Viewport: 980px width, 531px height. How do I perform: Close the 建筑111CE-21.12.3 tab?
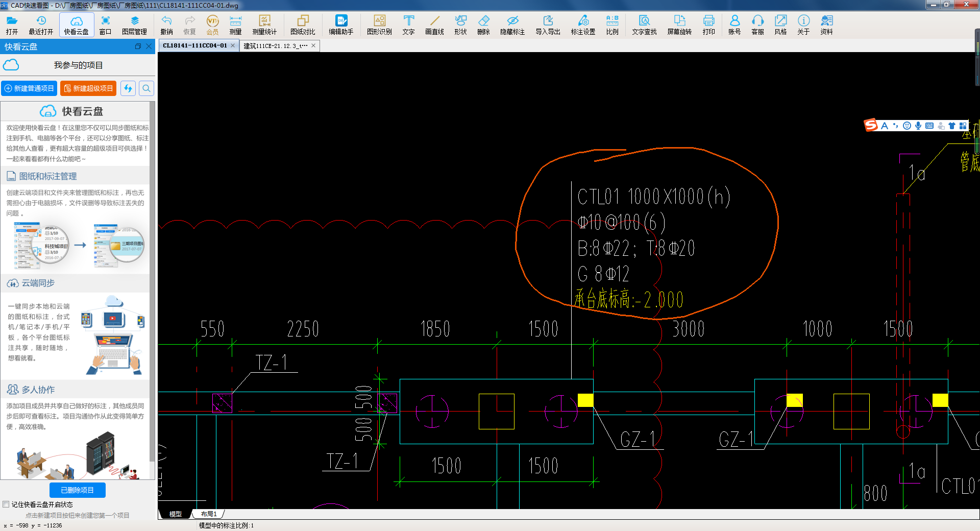tap(313, 45)
